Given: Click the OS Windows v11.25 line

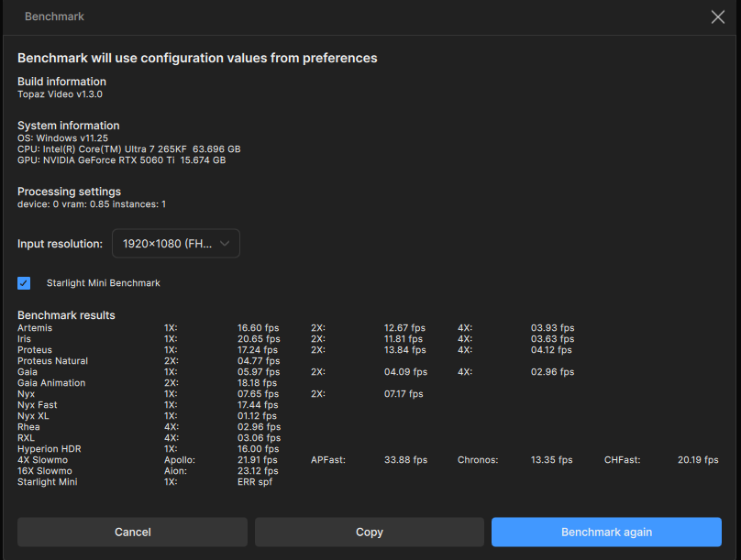Looking at the screenshot, I should (62, 137).
